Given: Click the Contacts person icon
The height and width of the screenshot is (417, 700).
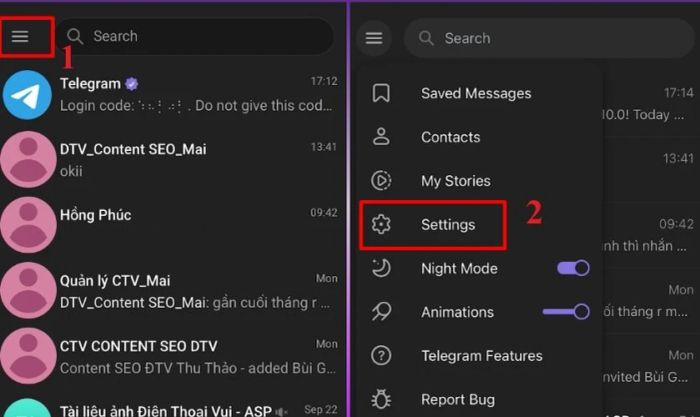Looking at the screenshot, I should pos(381,137).
